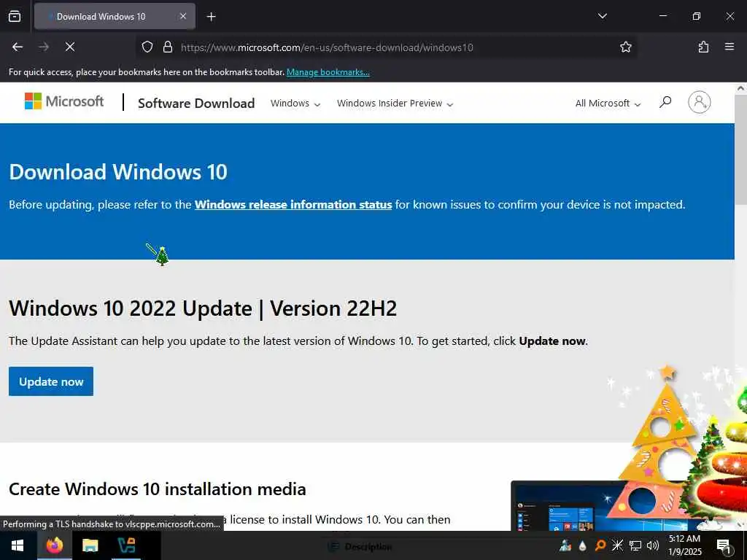Open the white snowflake tray icon

[x=617, y=545]
